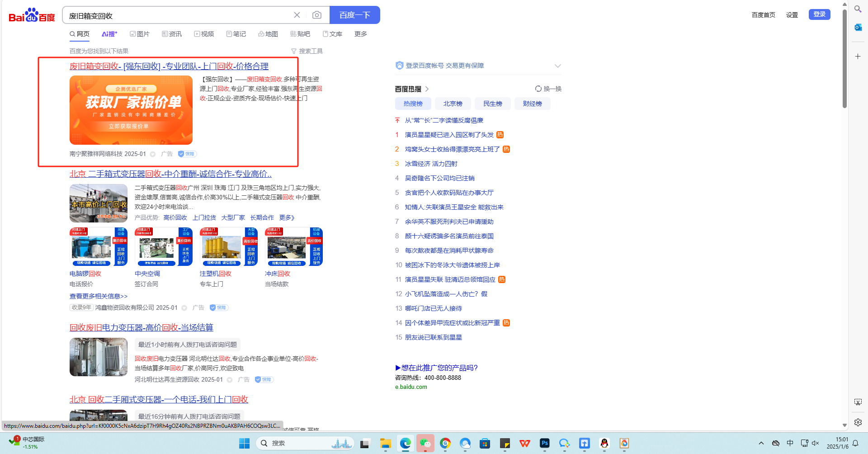
Task: Click the muted volume tray icon
Action: [x=816, y=443]
